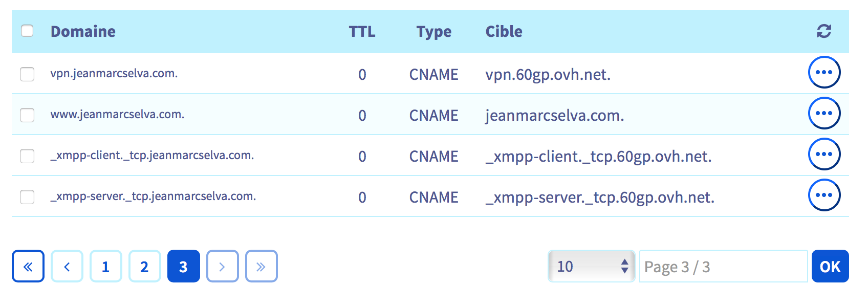
Task: Click the refresh icon in table header
Action: (x=823, y=31)
